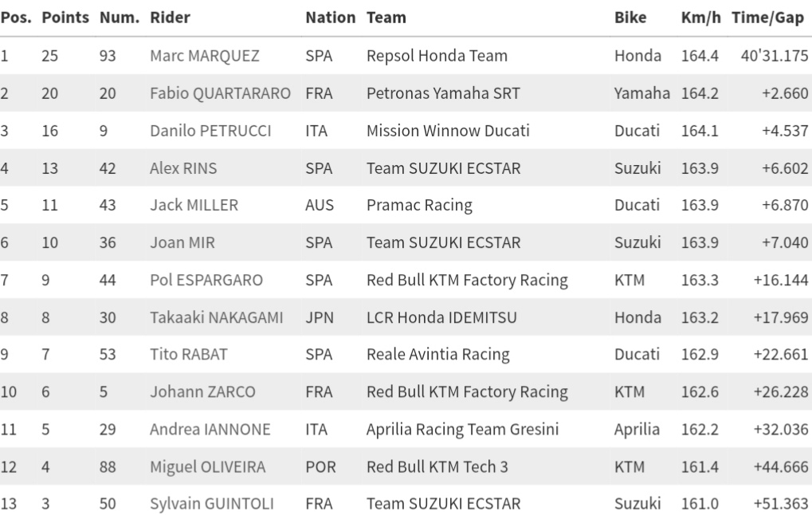
Task: Select Johann ZARCO rider link
Action: pyautogui.click(x=202, y=392)
